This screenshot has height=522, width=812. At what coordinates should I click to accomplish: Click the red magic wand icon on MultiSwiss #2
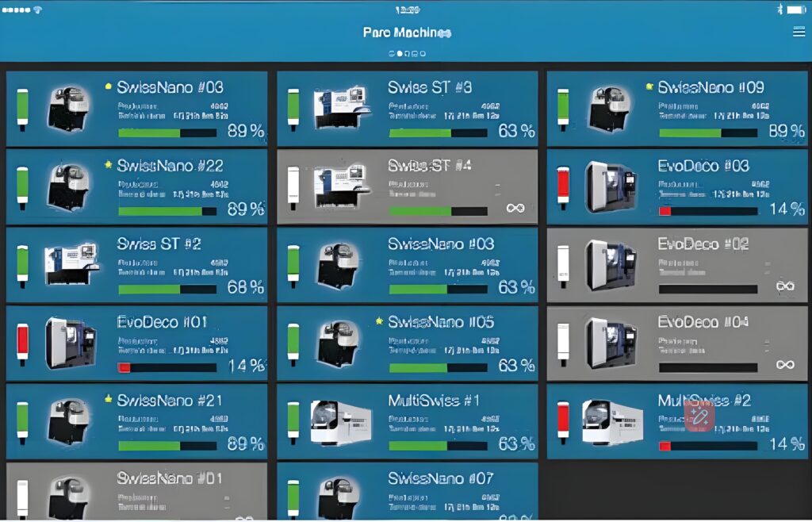click(x=699, y=416)
